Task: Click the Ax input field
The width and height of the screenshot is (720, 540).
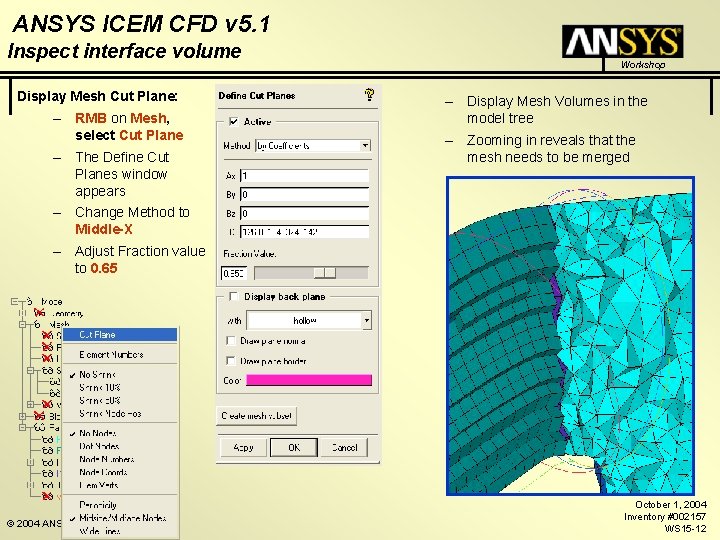Action: pyautogui.click(x=304, y=176)
